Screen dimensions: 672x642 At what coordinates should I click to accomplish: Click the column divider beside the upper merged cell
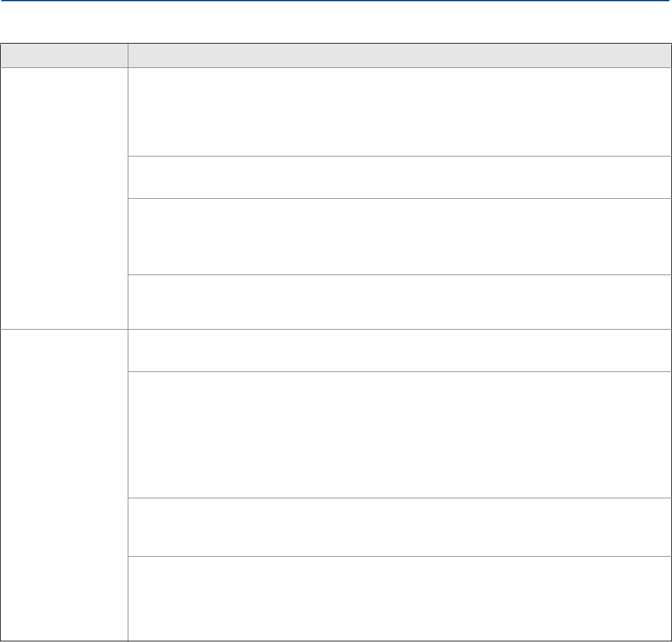(128, 198)
